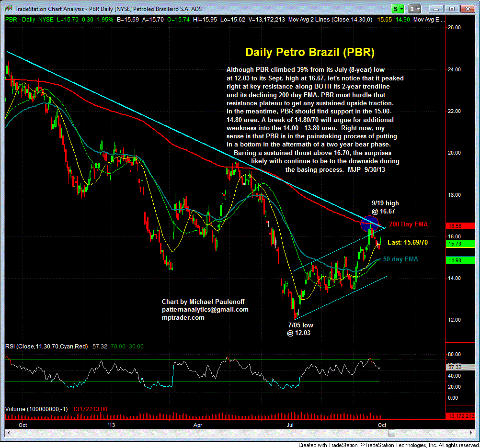480x448 pixels.
Task: Click the 'B=15.69' bid value
Action: [127, 20]
